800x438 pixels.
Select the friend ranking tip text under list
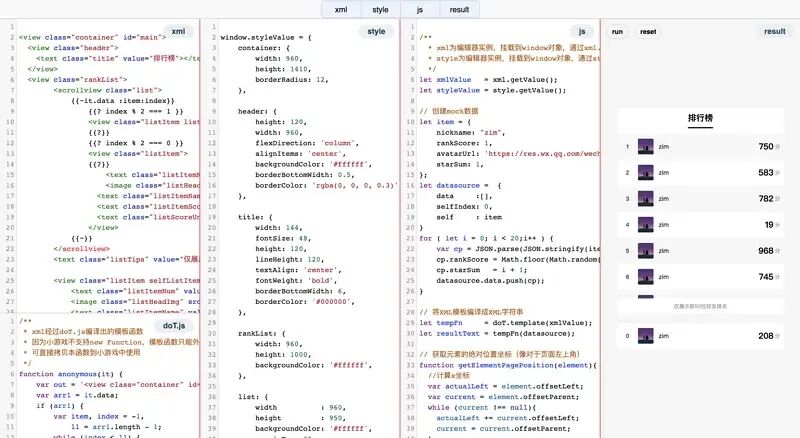point(700,306)
